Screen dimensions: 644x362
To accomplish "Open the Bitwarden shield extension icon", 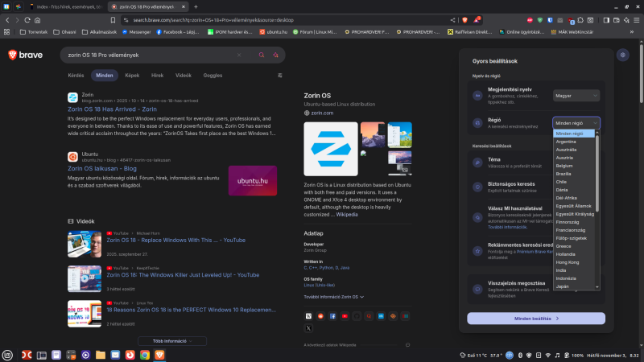I will tap(550, 20).
